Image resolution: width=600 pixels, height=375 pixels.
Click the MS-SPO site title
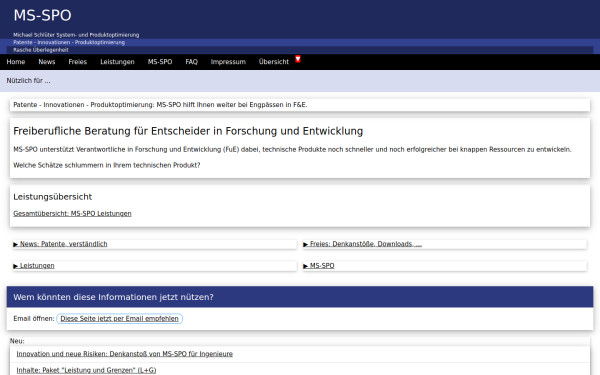(42, 15)
